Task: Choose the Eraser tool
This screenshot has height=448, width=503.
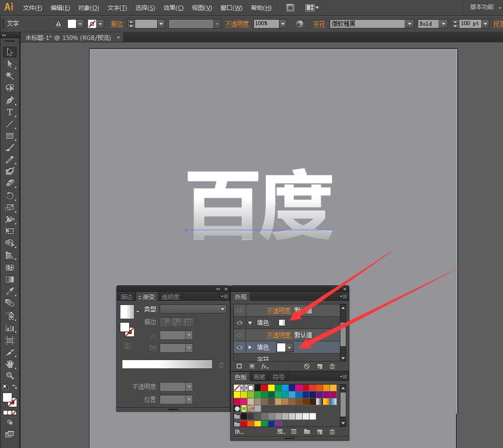Action: click(x=10, y=183)
